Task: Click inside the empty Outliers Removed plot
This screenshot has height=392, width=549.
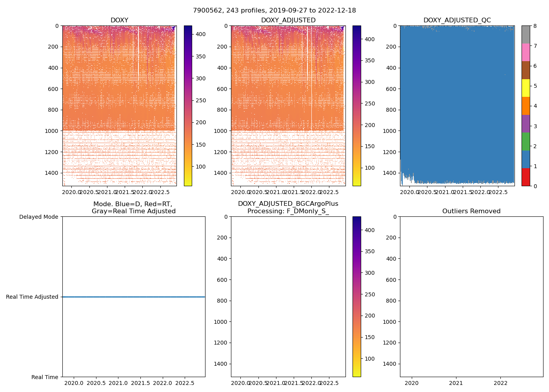Action: [x=471, y=297]
